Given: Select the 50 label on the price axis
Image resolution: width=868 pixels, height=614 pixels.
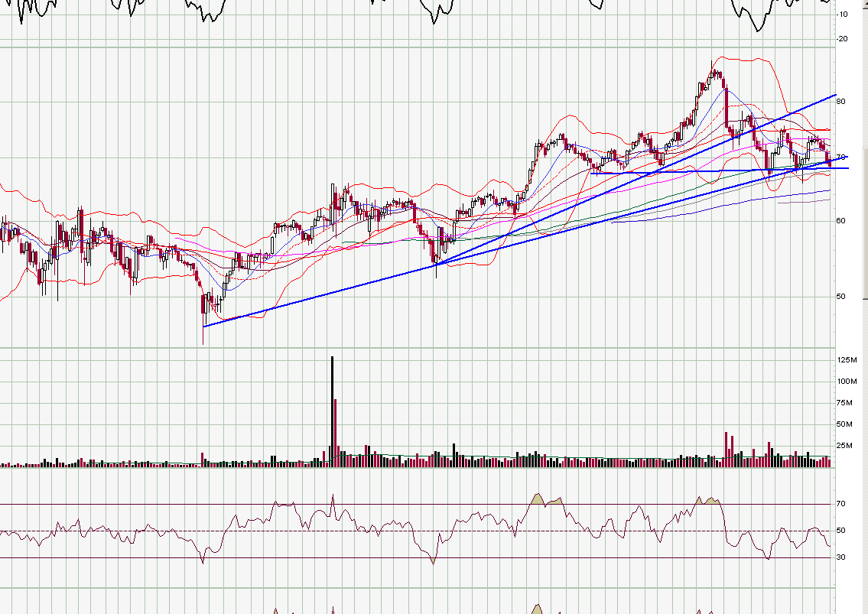Looking at the screenshot, I should coord(841,297).
